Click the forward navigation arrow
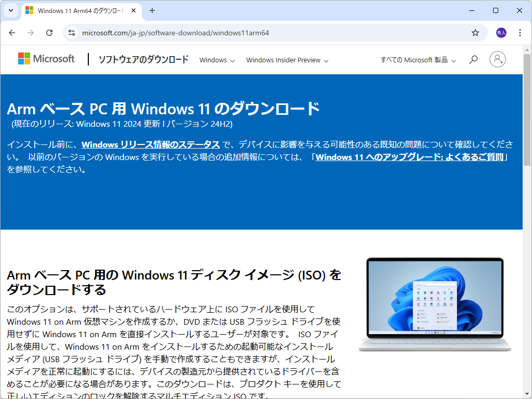Image resolution: width=532 pixels, height=399 pixels. coord(31,32)
